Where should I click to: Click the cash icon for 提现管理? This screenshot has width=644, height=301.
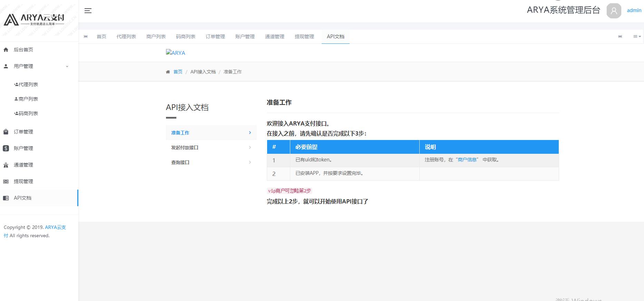click(6, 181)
